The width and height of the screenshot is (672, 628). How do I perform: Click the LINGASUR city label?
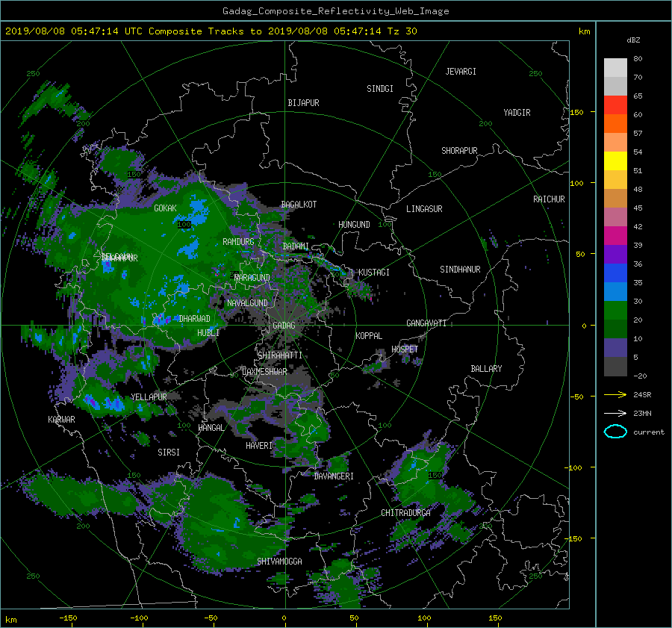424,209
